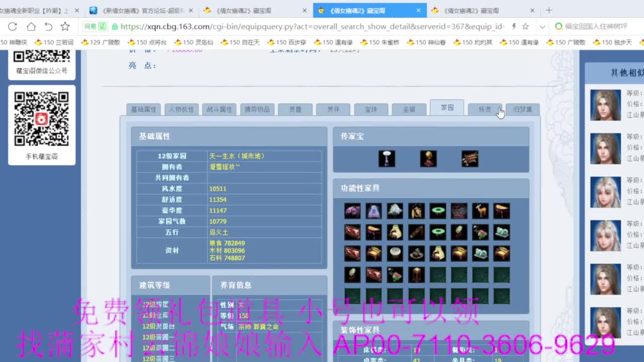The height and width of the screenshot is (362, 644).
Task: Open the 坐骑 tab
Action: pos(409,109)
